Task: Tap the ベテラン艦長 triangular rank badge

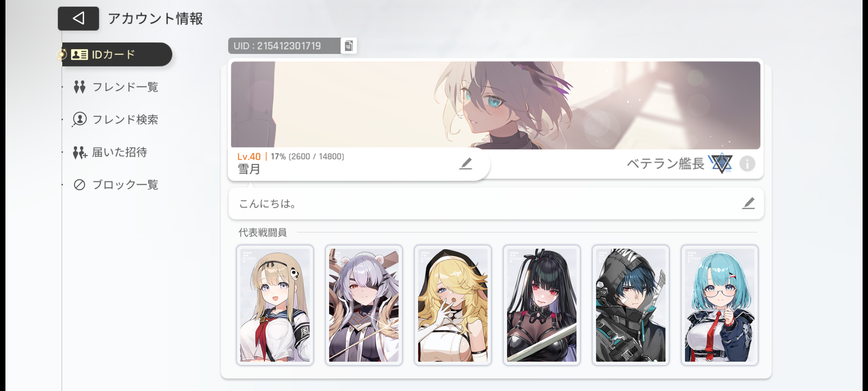Action: tap(721, 163)
